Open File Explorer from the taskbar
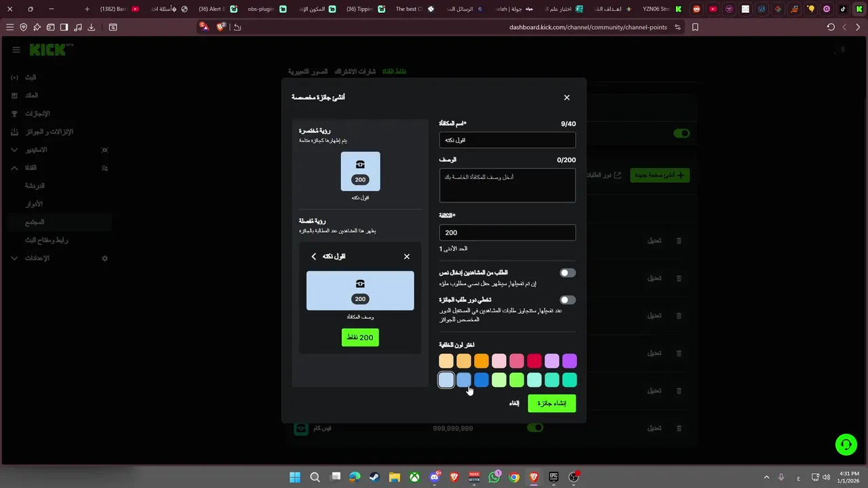The image size is (868, 488). (394, 477)
